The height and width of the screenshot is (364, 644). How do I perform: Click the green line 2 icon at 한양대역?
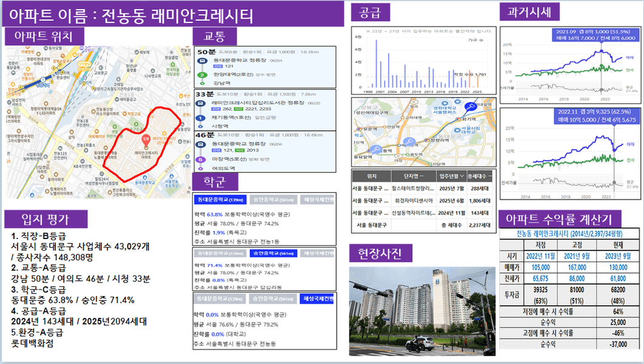click(202, 75)
